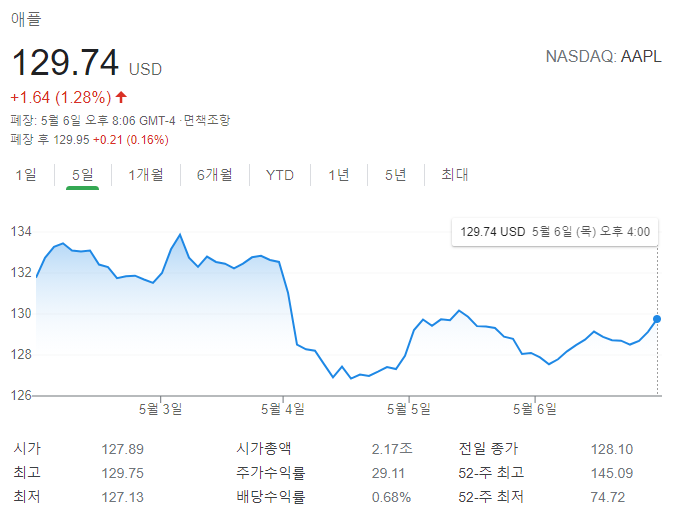The image size is (677, 527).
Task: Click the 52-주 최저 label
Action: (491, 497)
